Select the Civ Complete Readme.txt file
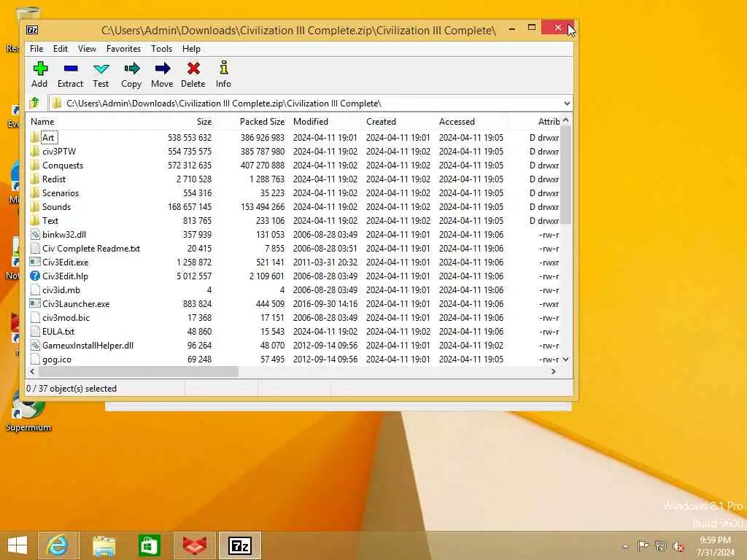The height and width of the screenshot is (560, 747). click(x=91, y=249)
